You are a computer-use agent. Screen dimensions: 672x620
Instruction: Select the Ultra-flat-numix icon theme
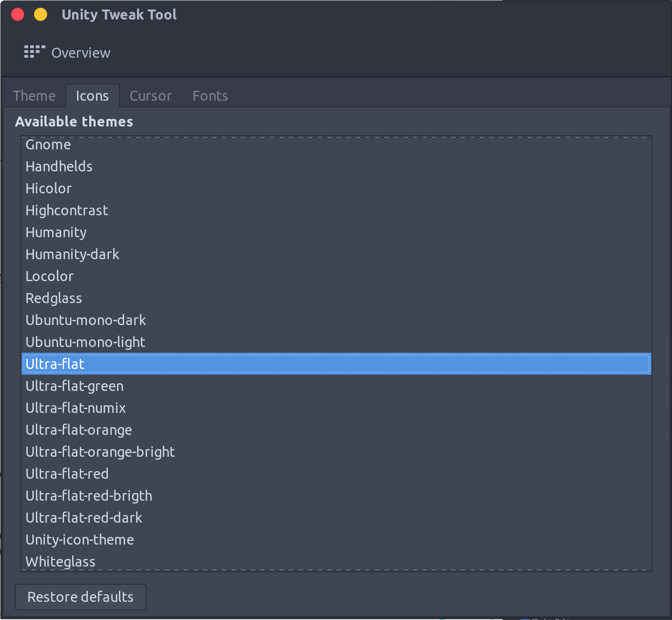pyautogui.click(x=336, y=408)
